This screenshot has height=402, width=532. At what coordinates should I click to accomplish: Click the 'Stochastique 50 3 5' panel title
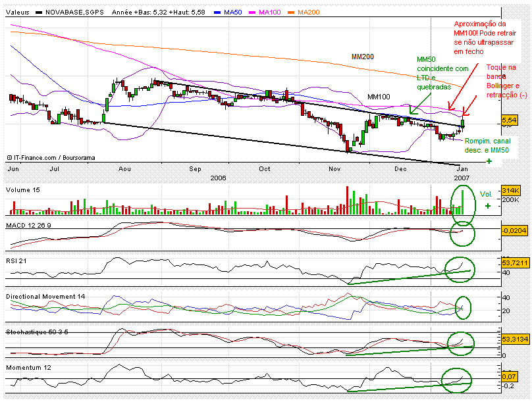[37, 332]
